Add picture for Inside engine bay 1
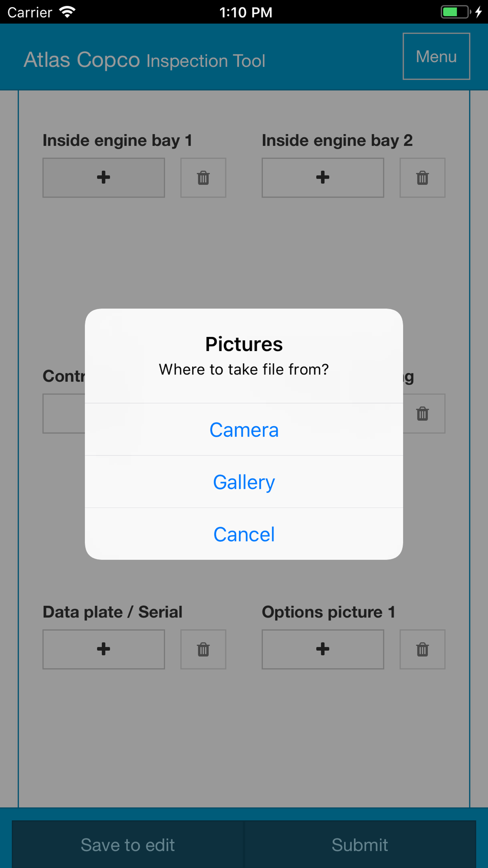 coord(103,178)
